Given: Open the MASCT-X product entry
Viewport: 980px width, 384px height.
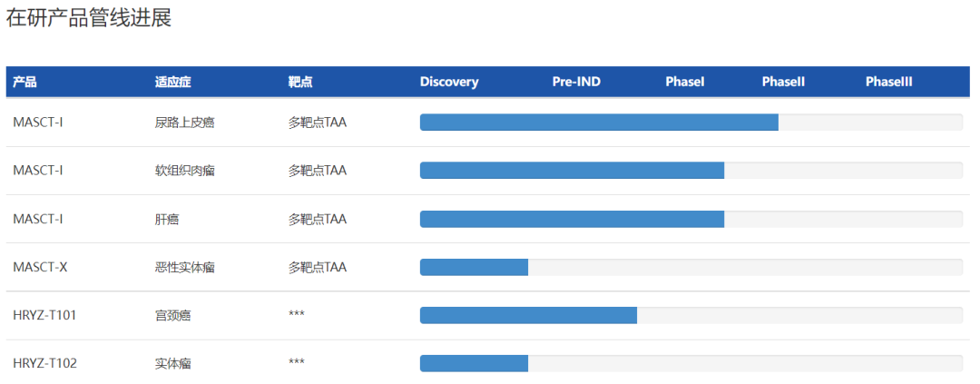Looking at the screenshot, I should point(40,267).
